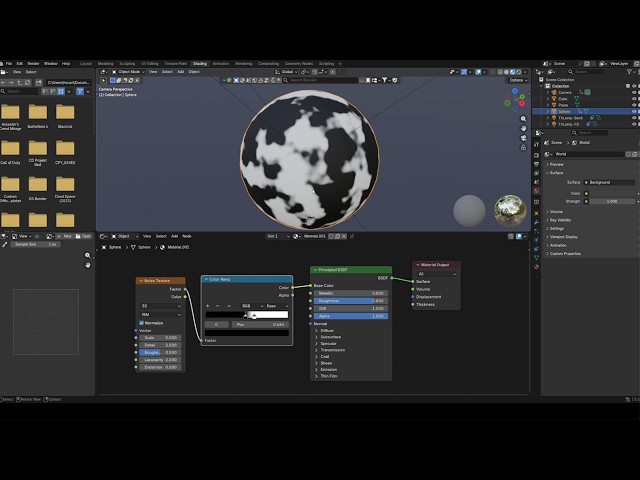
Task: Click the Camera object icon in outliner
Action: click(x=554, y=93)
